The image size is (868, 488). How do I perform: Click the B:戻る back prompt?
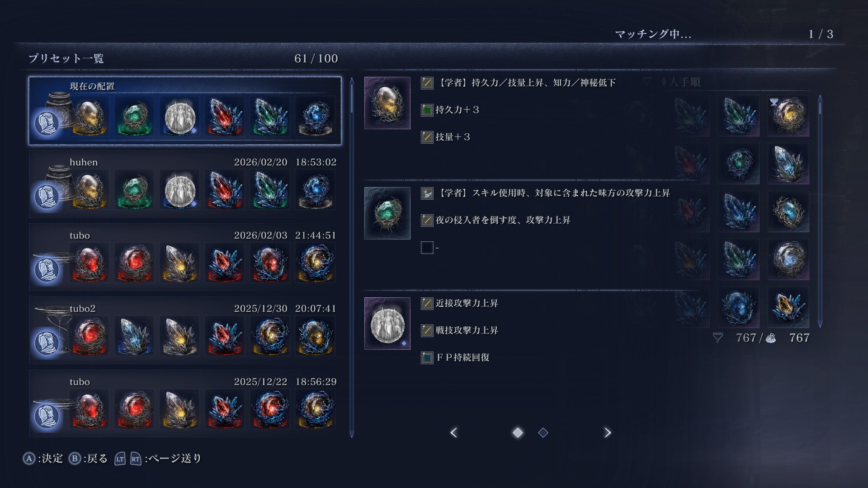tap(88, 459)
